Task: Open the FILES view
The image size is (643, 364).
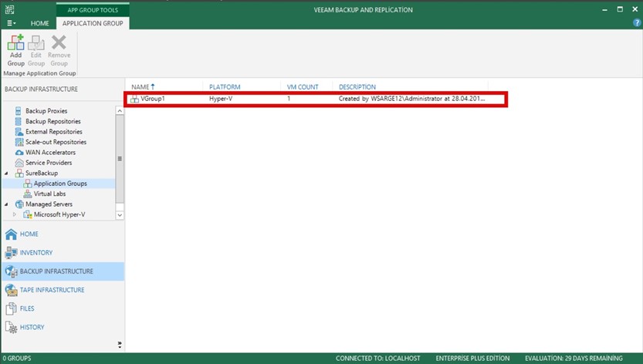Action: point(27,308)
